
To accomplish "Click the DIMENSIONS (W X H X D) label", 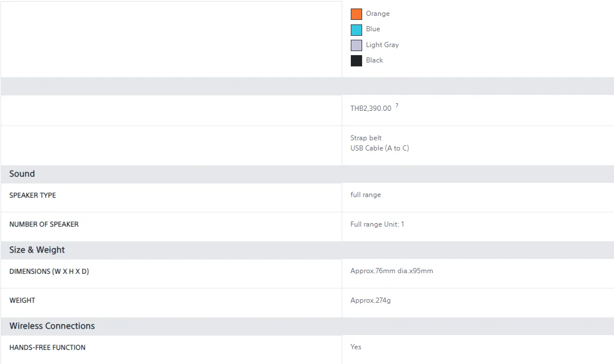I will coord(49,271).
